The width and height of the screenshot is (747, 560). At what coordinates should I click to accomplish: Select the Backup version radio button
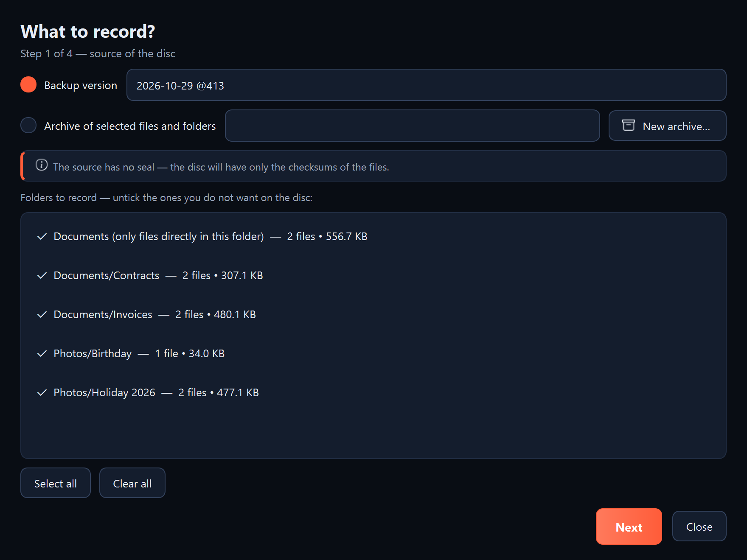28,84
